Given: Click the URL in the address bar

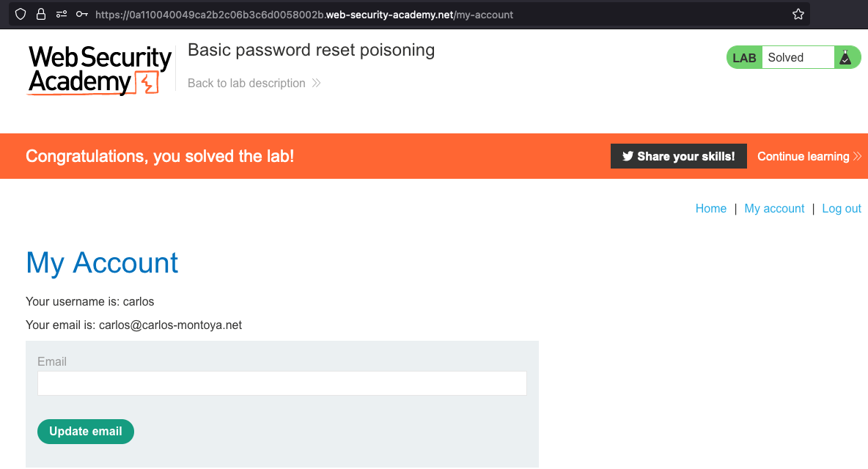Looking at the screenshot, I should coord(304,15).
